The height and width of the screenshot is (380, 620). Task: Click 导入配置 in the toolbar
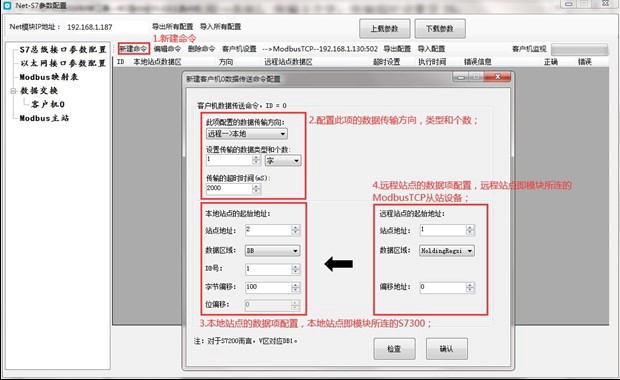pyautogui.click(x=431, y=49)
